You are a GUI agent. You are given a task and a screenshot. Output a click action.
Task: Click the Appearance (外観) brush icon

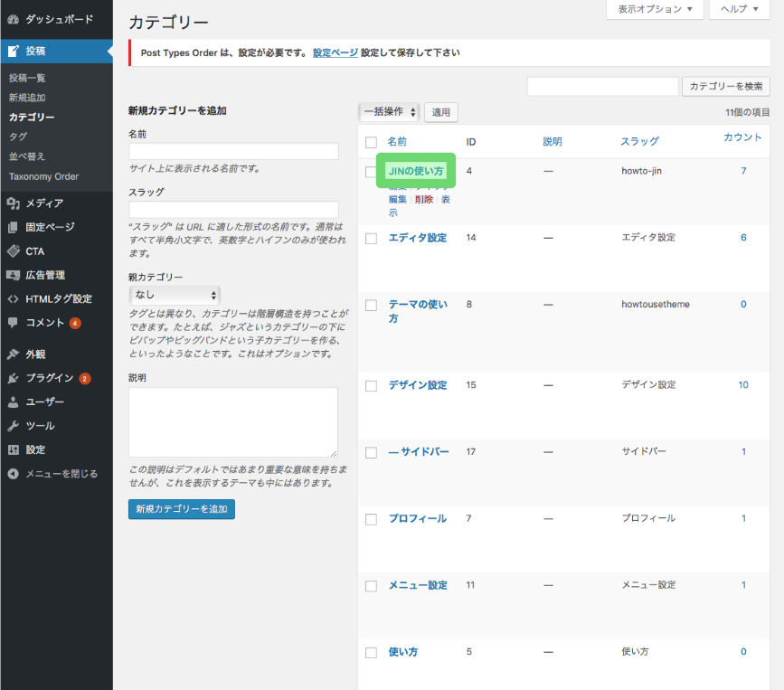tap(13, 354)
